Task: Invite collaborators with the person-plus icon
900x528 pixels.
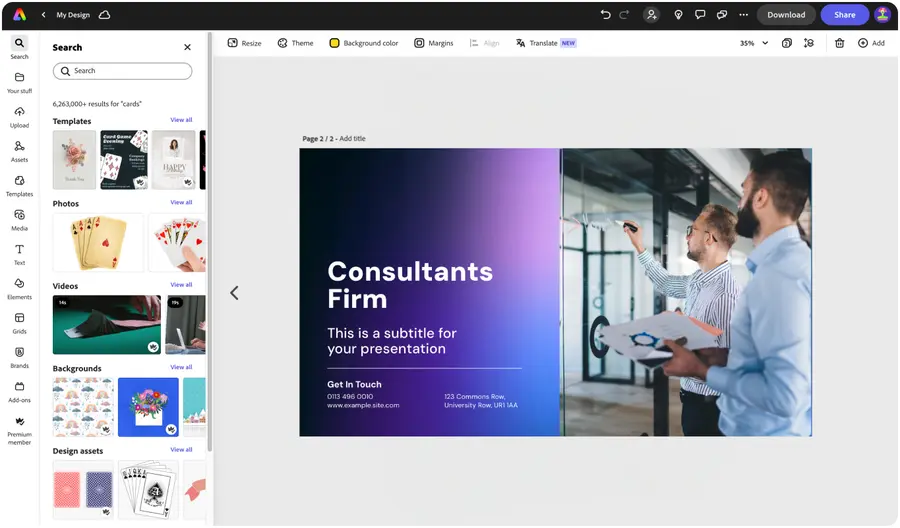Action: coord(651,15)
